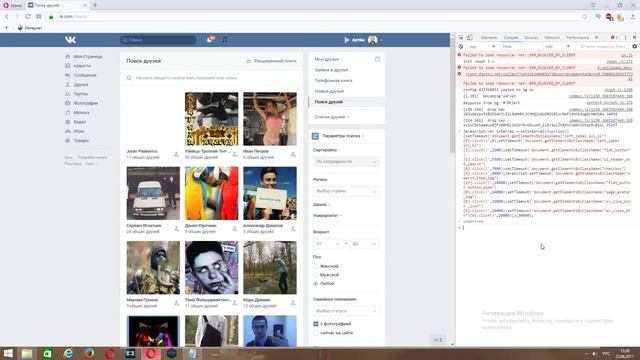Open console settings gear icon

634,47
